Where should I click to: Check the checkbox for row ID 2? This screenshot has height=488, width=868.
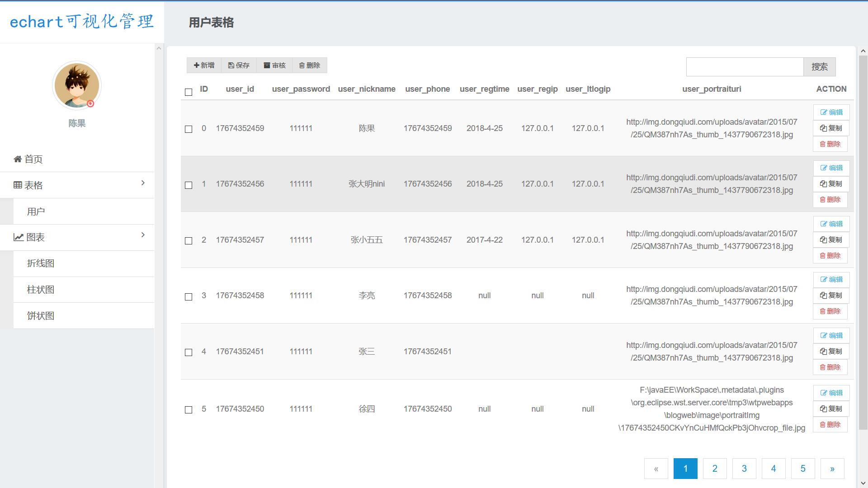[189, 241]
